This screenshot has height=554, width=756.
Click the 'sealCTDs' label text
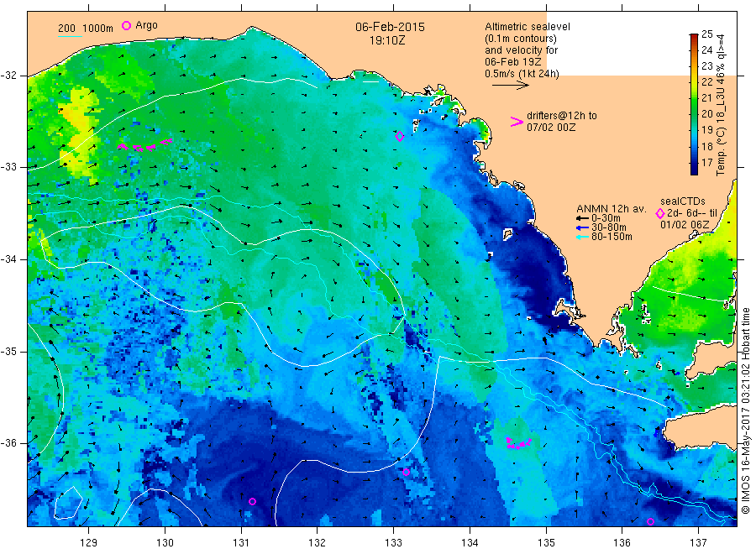[683, 201]
